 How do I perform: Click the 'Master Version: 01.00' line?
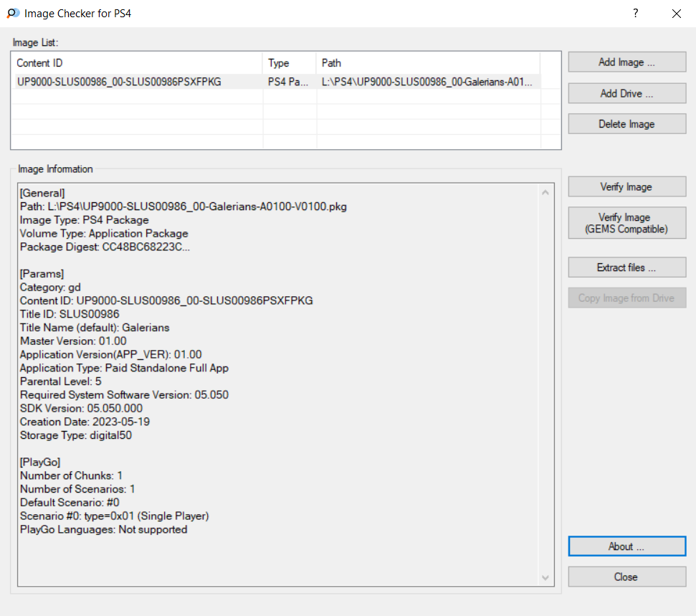73,341
